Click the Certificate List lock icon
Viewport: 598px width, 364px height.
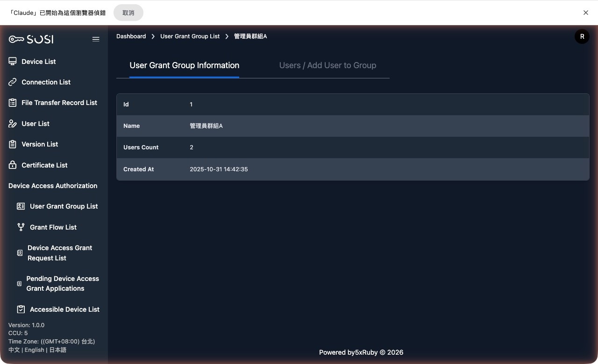[x=13, y=165]
